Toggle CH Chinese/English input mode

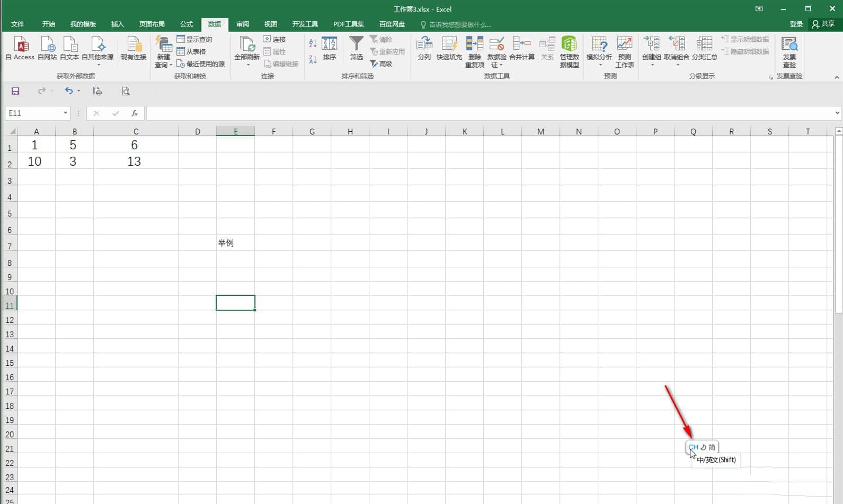(x=693, y=447)
